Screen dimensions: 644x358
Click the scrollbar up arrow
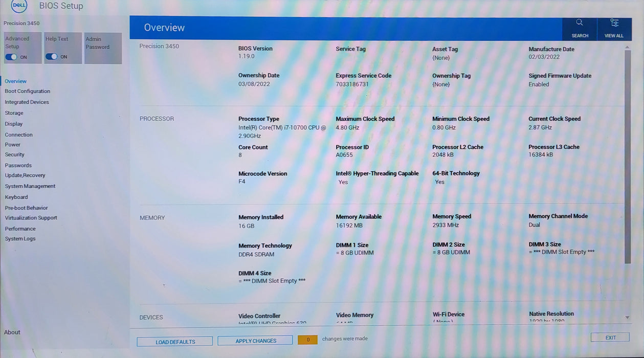click(x=628, y=48)
